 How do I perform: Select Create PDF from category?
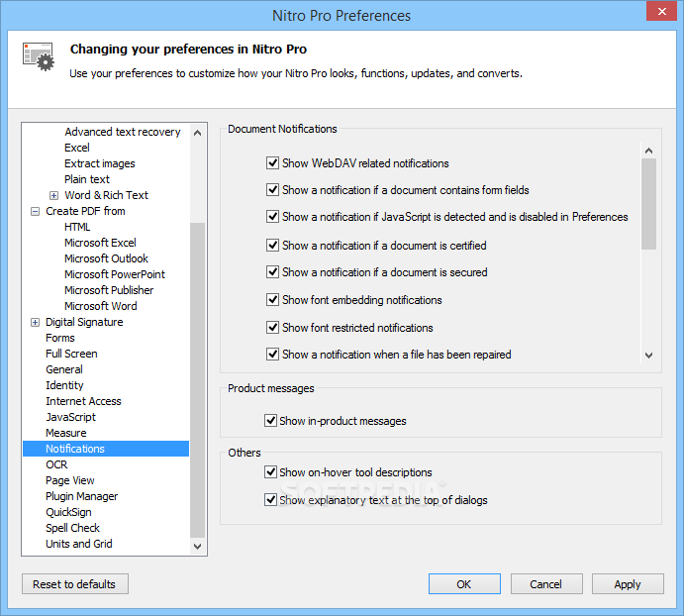[85, 211]
